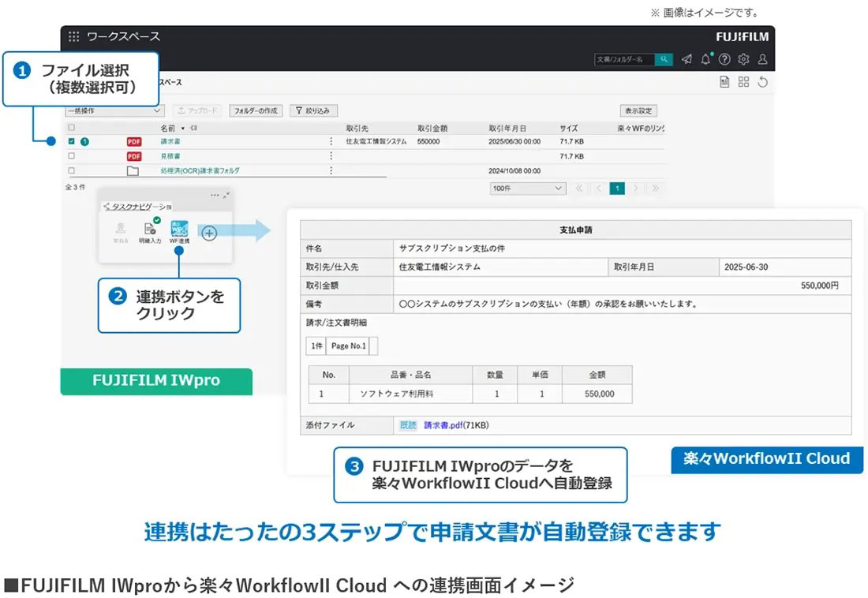Screen dimensions: 868x598
Task: Click the search magnifier button in header
Action: (663, 59)
